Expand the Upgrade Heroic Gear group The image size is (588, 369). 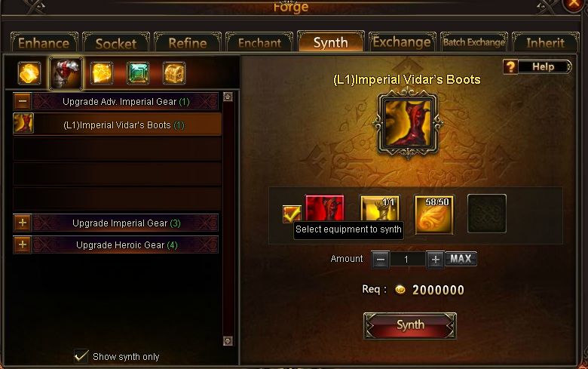(x=23, y=244)
